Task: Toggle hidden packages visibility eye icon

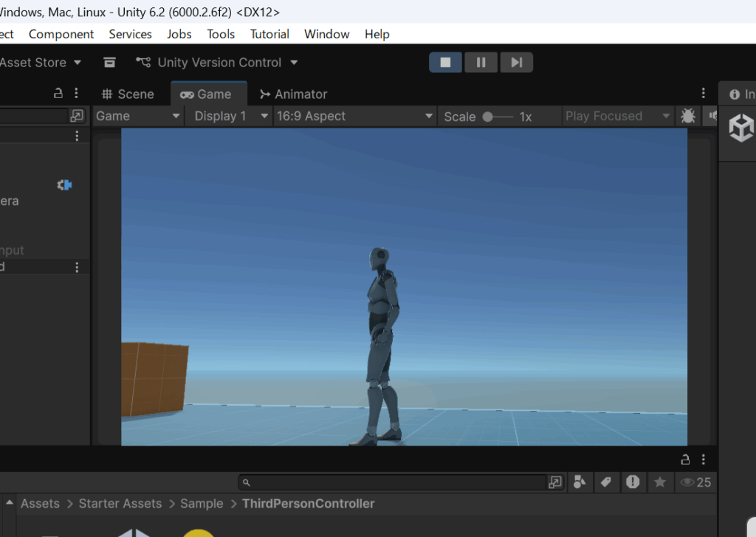Action: pos(695,482)
